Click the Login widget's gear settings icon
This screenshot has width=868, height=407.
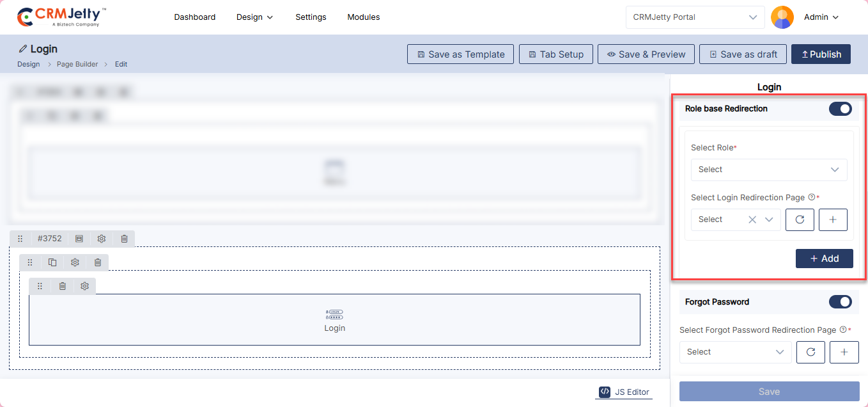click(84, 286)
